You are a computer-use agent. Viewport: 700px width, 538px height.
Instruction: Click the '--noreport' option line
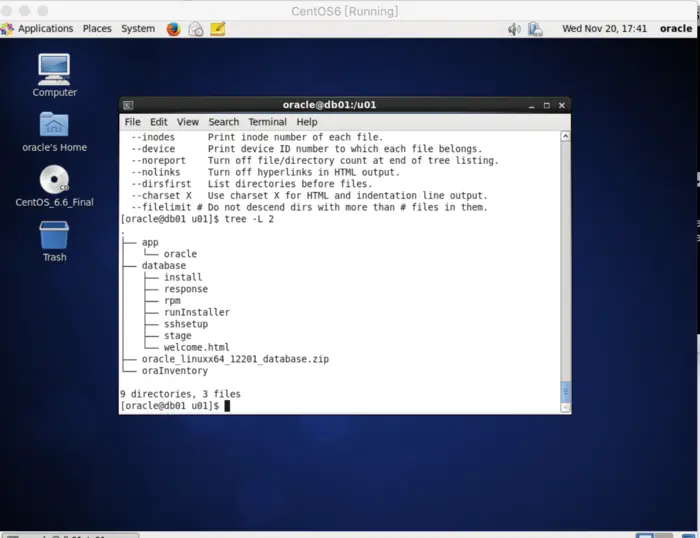(x=315, y=161)
